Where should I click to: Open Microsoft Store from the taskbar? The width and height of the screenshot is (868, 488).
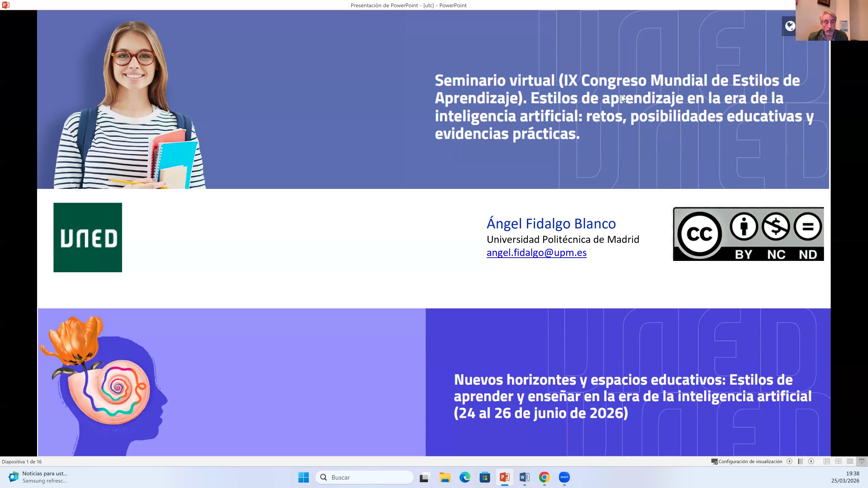(x=485, y=477)
